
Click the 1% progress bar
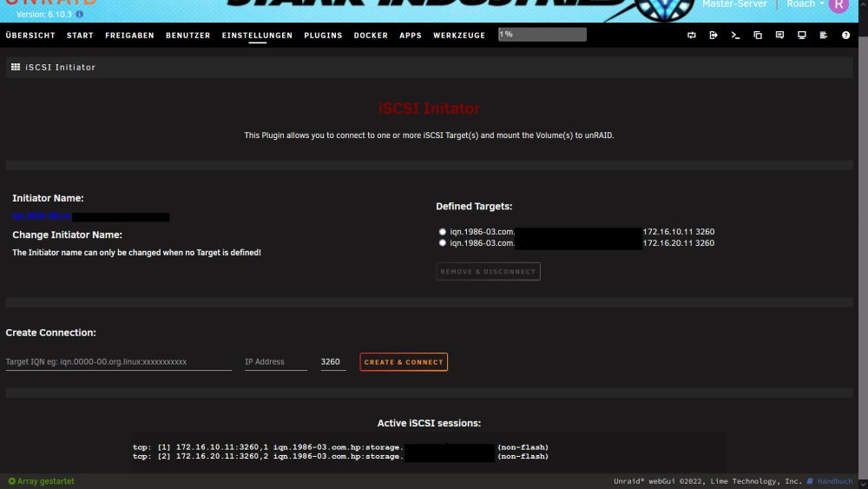[542, 35]
